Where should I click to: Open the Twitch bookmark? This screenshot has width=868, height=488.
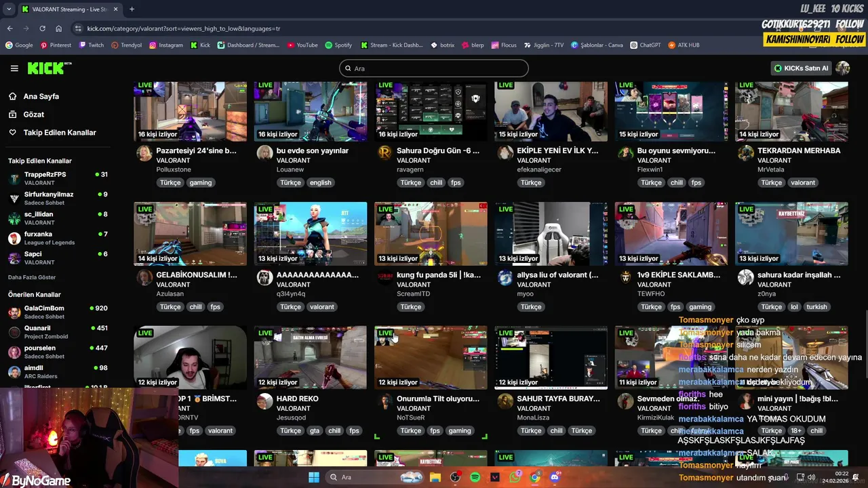[x=92, y=45]
